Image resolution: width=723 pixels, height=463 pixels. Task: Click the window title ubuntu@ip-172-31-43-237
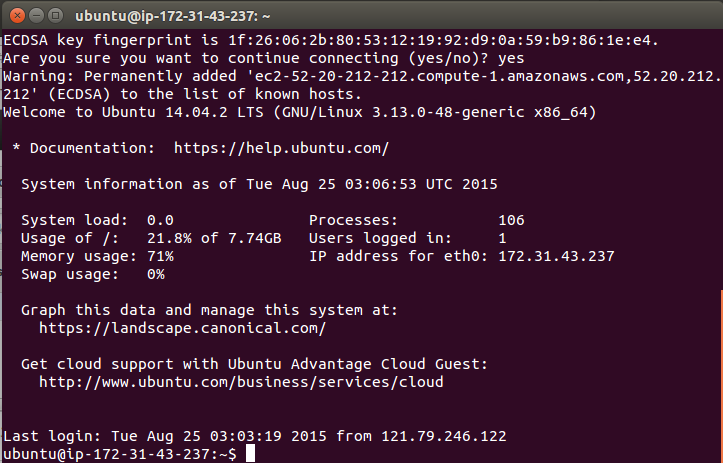pyautogui.click(x=172, y=16)
